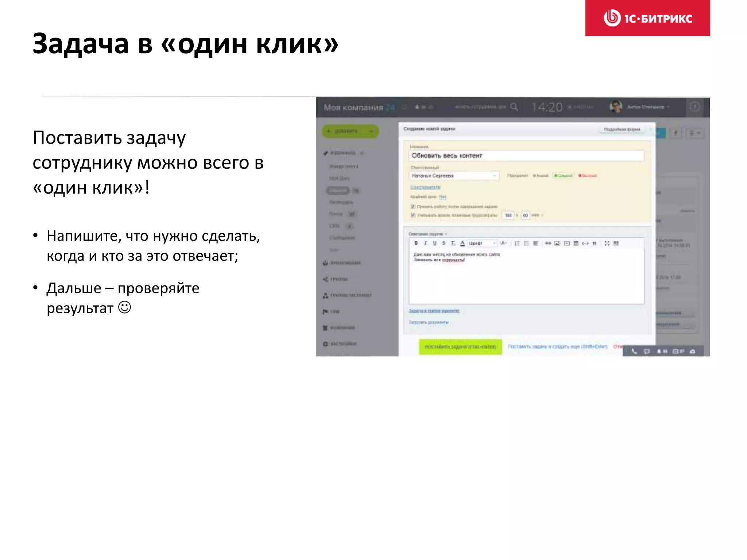Image resolution: width=747 pixels, height=560 pixels.
Task: Open the responsible person dropdown 'Наталья Сергеева'
Action: (x=454, y=176)
